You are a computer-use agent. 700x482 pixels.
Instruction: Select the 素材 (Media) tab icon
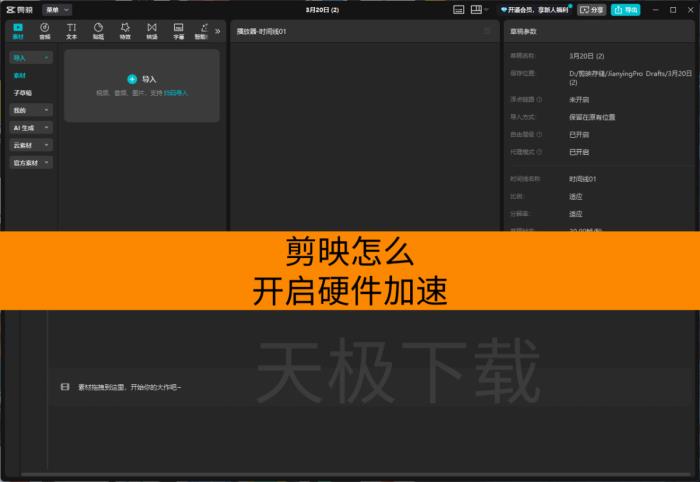(18, 30)
